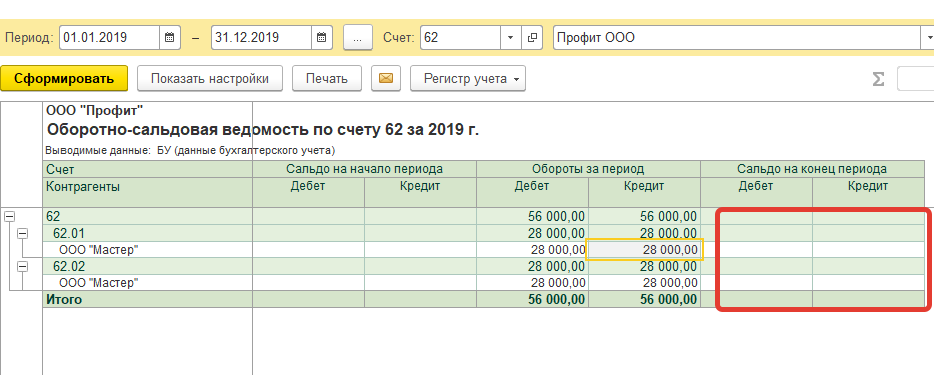The image size is (934, 375).
Task: Open calendar for end date 31.12.2019
Action: coord(322,38)
